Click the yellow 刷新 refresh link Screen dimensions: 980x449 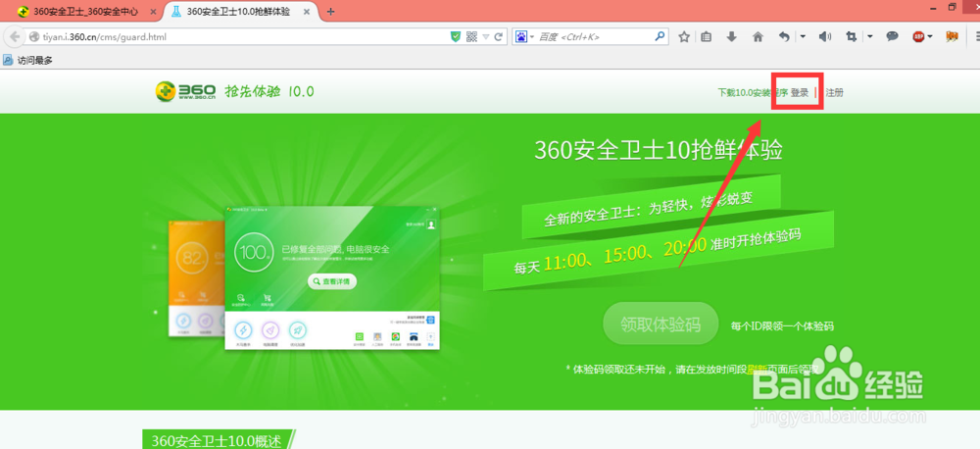pyautogui.click(x=757, y=369)
